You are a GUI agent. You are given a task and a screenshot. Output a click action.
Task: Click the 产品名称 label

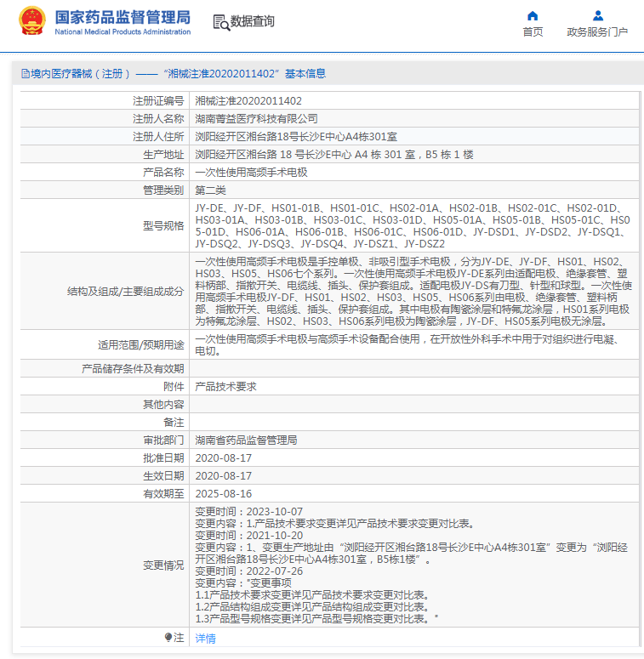(x=163, y=173)
